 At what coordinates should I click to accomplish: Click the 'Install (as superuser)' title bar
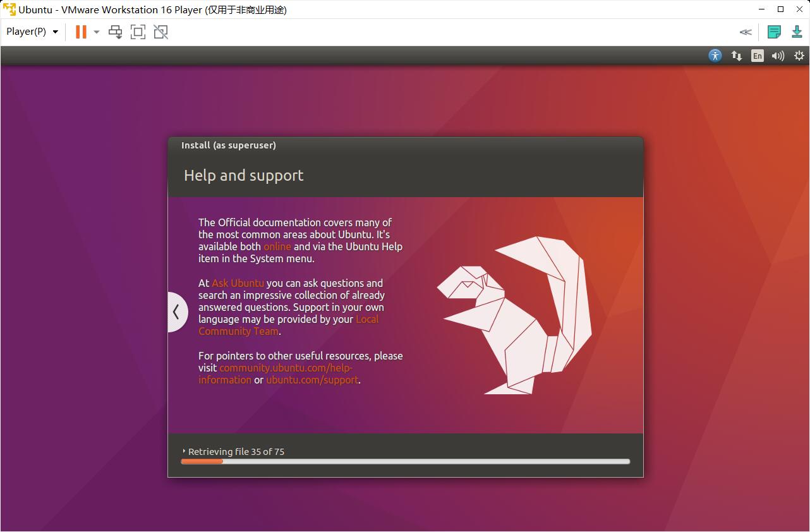406,145
